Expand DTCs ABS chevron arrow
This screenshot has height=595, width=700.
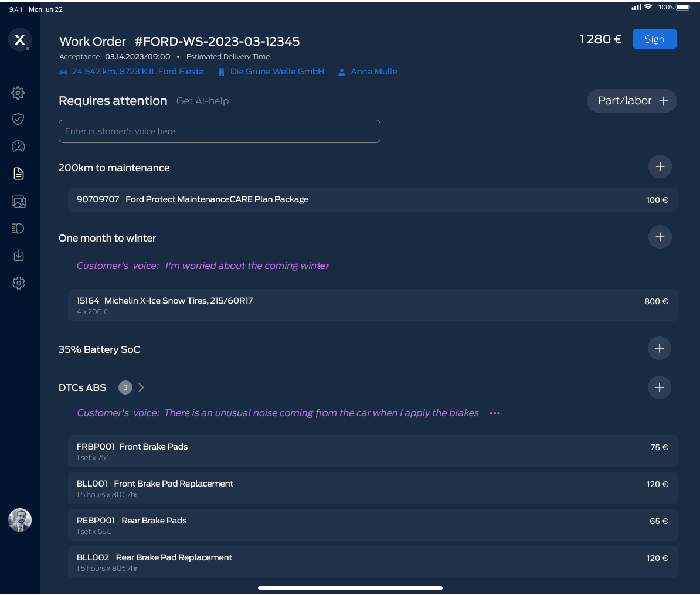click(141, 387)
